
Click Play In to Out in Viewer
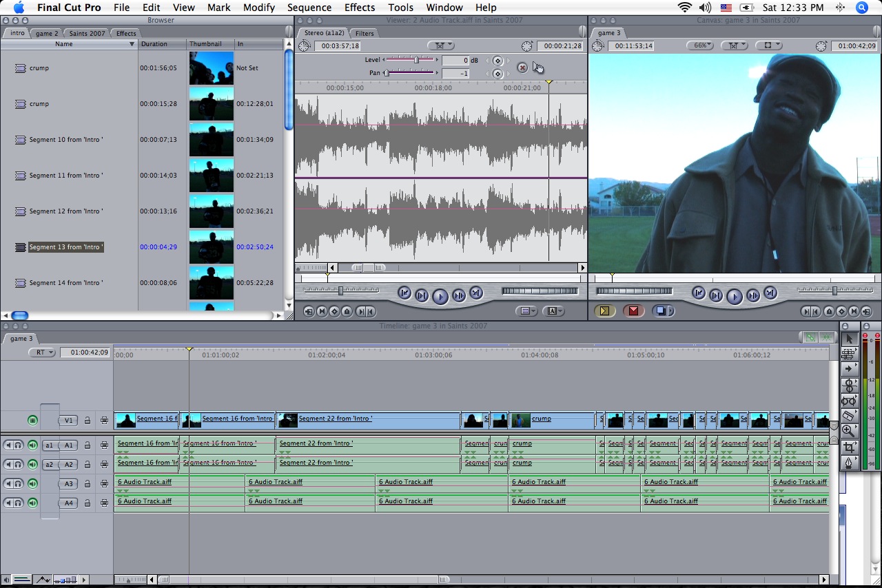coord(422,295)
